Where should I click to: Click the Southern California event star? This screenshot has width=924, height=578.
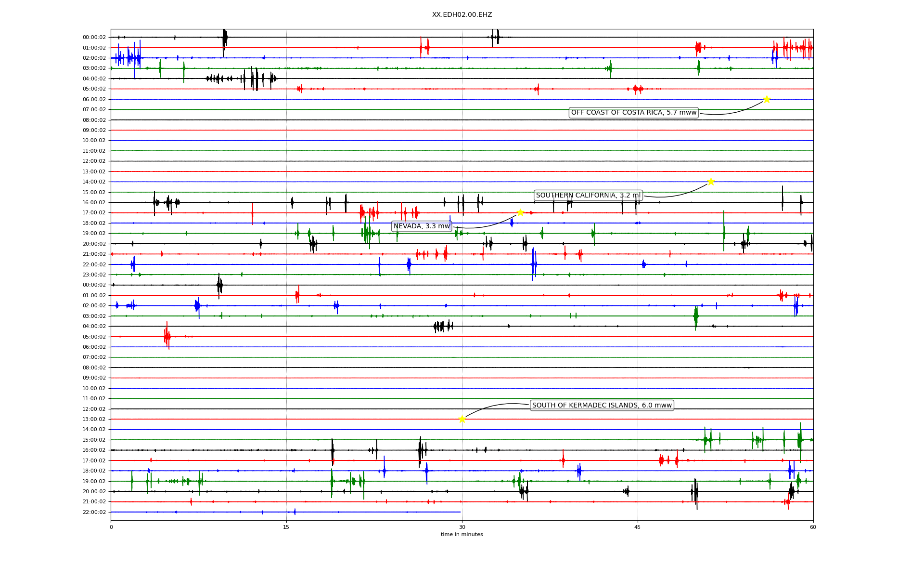click(x=711, y=182)
